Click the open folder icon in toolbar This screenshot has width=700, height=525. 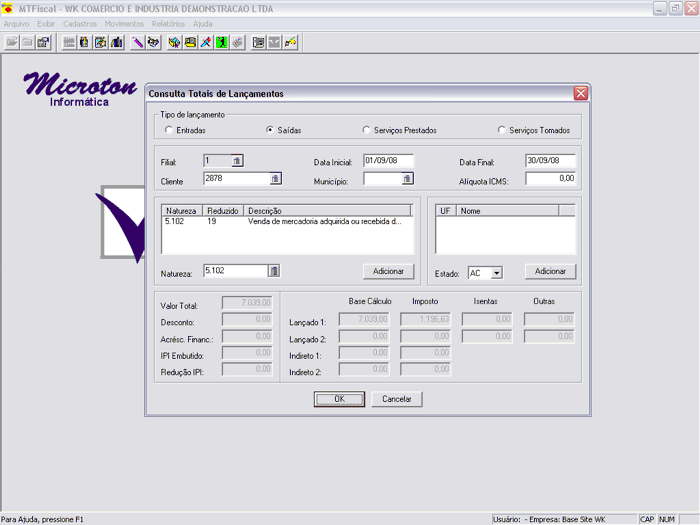(x=12, y=42)
